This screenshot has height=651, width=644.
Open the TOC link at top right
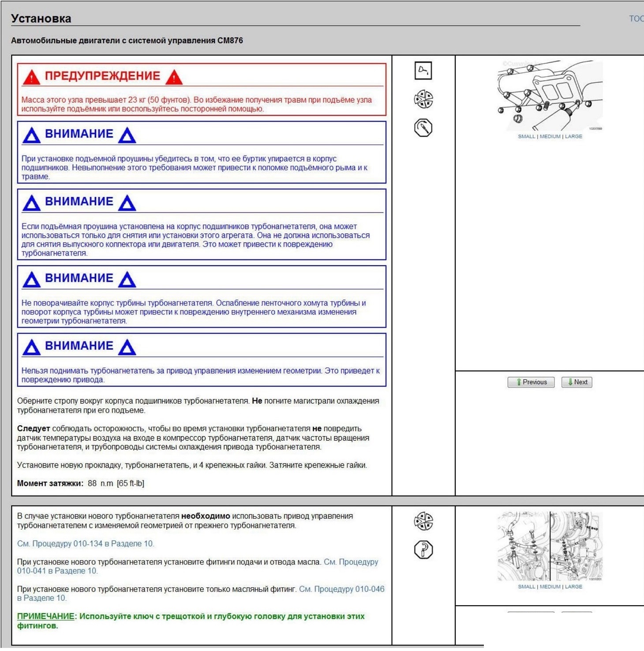pyautogui.click(x=636, y=19)
